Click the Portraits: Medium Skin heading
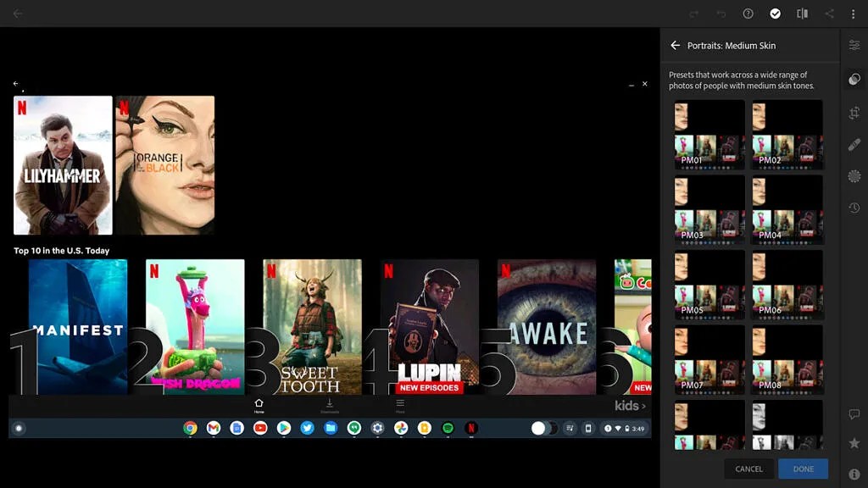 [x=732, y=46]
